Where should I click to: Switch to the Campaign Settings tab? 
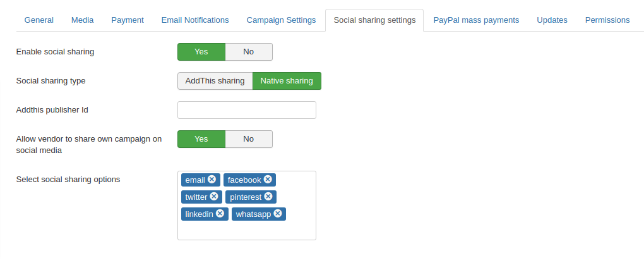[x=281, y=20]
